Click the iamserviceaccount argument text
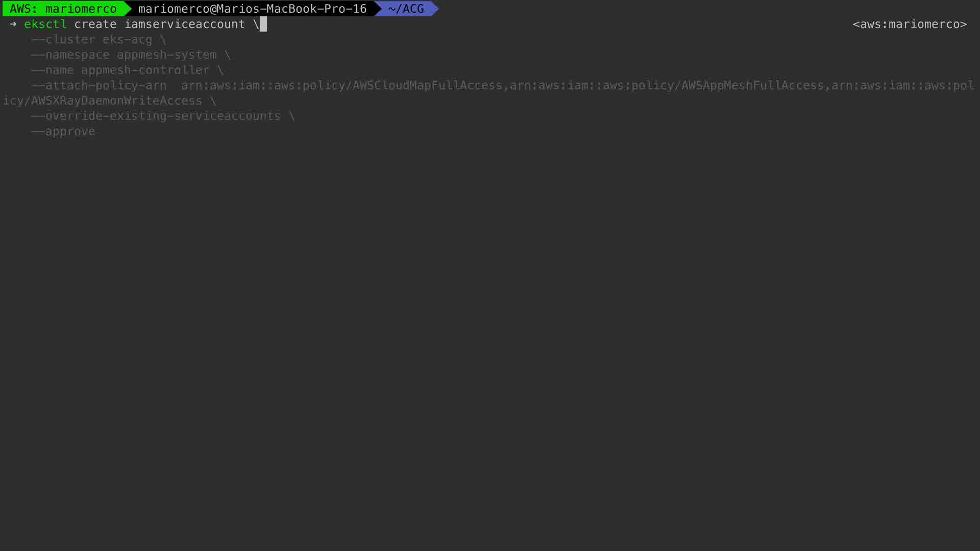 (185, 24)
